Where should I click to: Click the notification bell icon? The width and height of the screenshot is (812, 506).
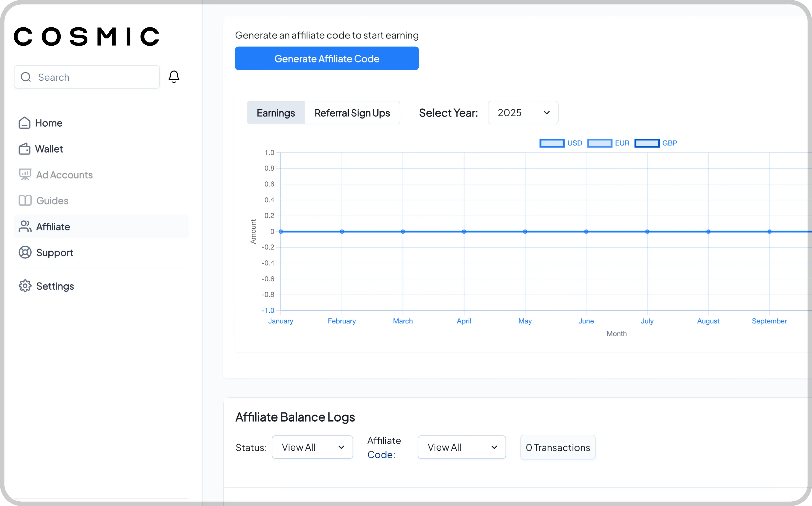point(174,77)
